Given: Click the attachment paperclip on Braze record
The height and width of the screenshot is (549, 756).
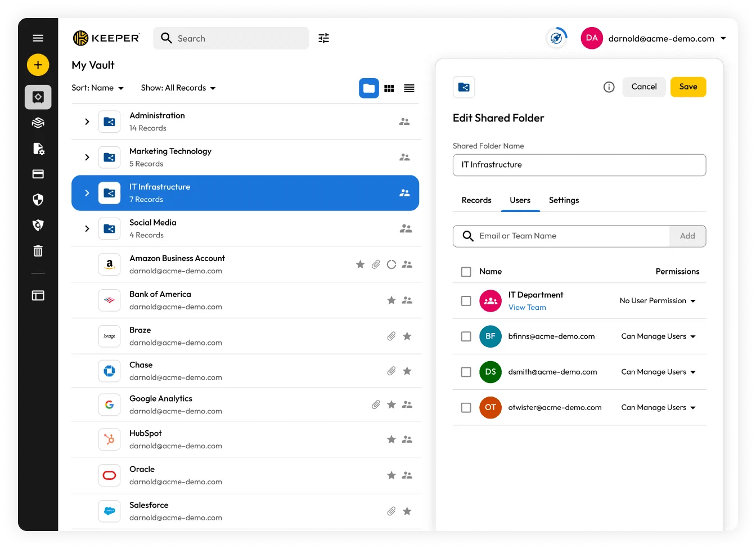Looking at the screenshot, I should 391,336.
